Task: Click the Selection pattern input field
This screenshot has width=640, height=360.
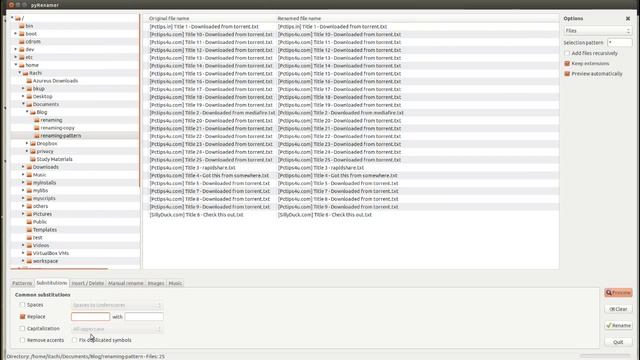Action: click(x=620, y=43)
